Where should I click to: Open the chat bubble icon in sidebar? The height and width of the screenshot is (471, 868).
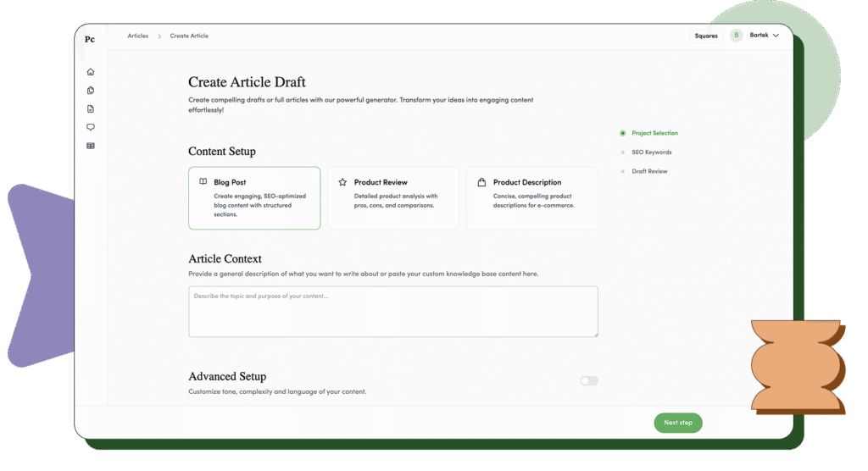91,127
